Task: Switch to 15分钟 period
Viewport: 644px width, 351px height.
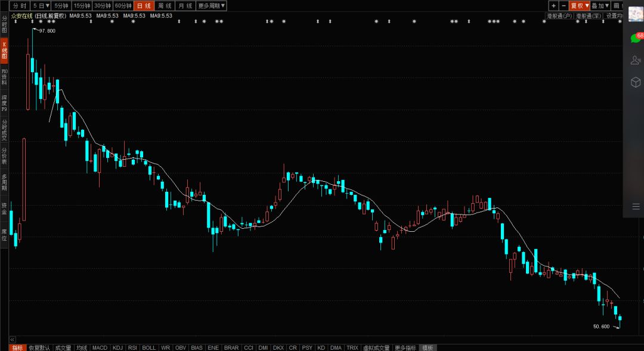Action: pyautogui.click(x=82, y=6)
